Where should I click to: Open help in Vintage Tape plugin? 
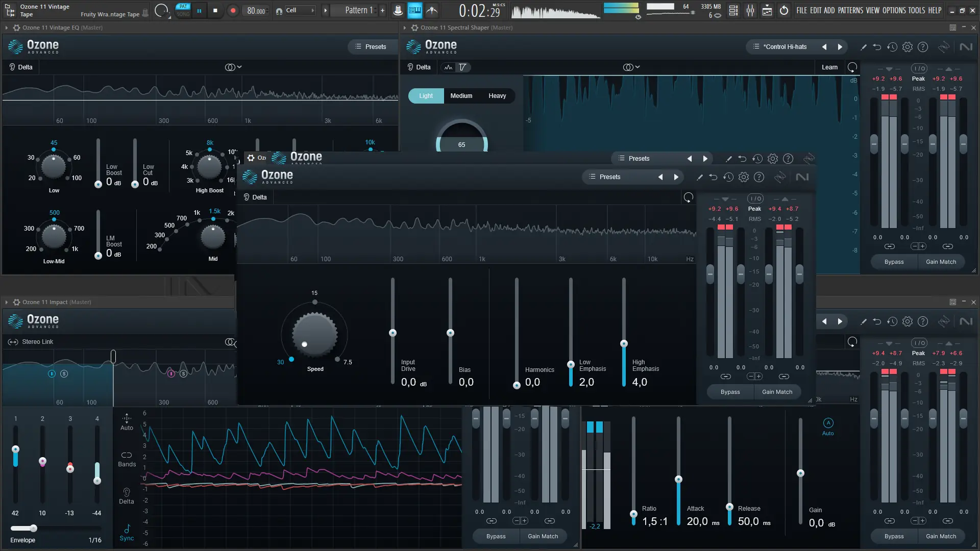(x=759, y=177)
